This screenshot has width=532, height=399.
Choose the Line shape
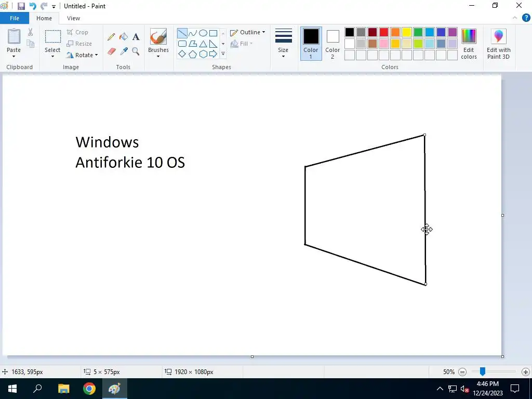(182, 33)
